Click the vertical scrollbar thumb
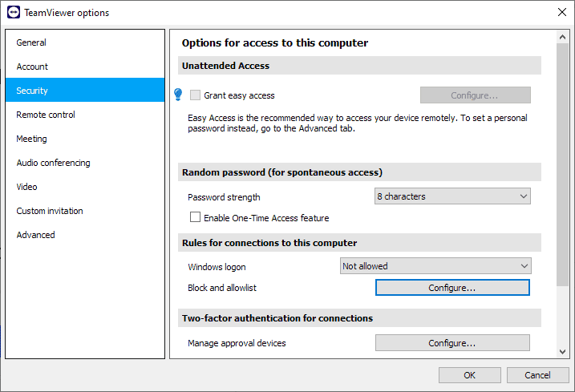This screenshot has height=392, width=575. point(562,165)
